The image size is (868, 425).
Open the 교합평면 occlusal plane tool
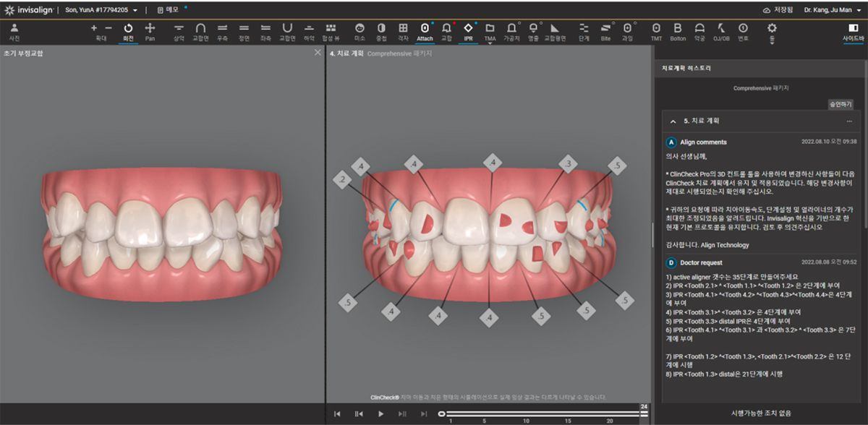click(x=556, y=31)
